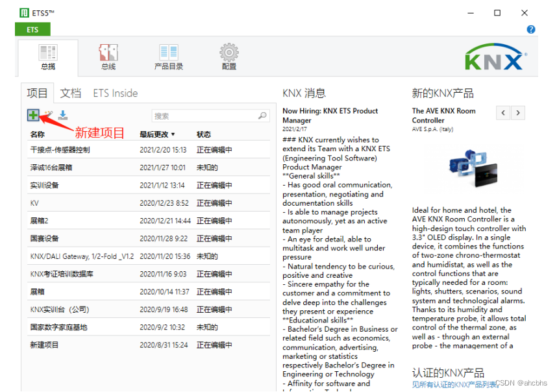Select project 国家数字家庭基地
557x392 pixels.
(x=149, y=327)
